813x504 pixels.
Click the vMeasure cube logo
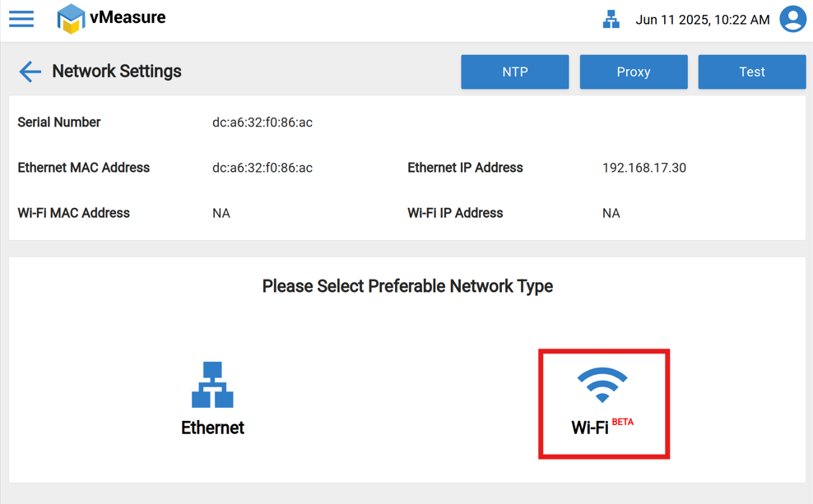[x=71, y=19]
